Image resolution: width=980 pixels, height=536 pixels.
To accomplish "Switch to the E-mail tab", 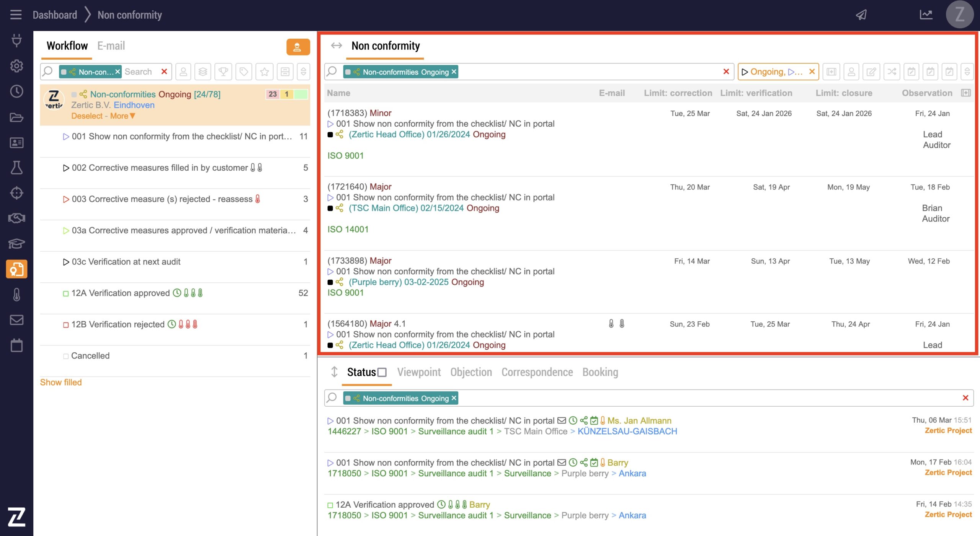I will point(111,46).
